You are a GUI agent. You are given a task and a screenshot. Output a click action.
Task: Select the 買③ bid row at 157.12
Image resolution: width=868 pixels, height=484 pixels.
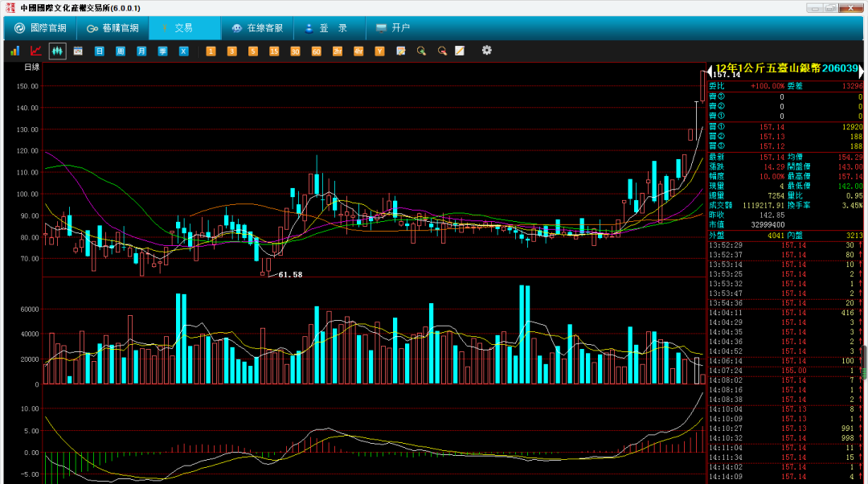(785, 146)
